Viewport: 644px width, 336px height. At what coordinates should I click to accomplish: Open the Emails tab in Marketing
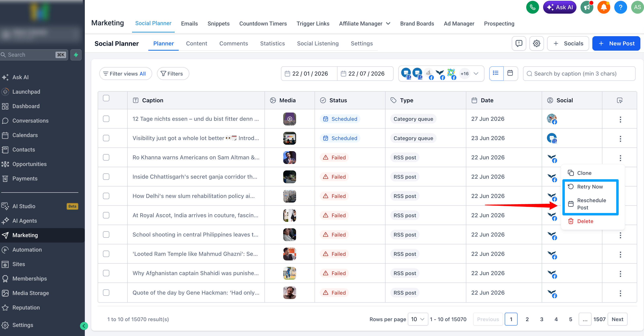(x=189, y=24)
